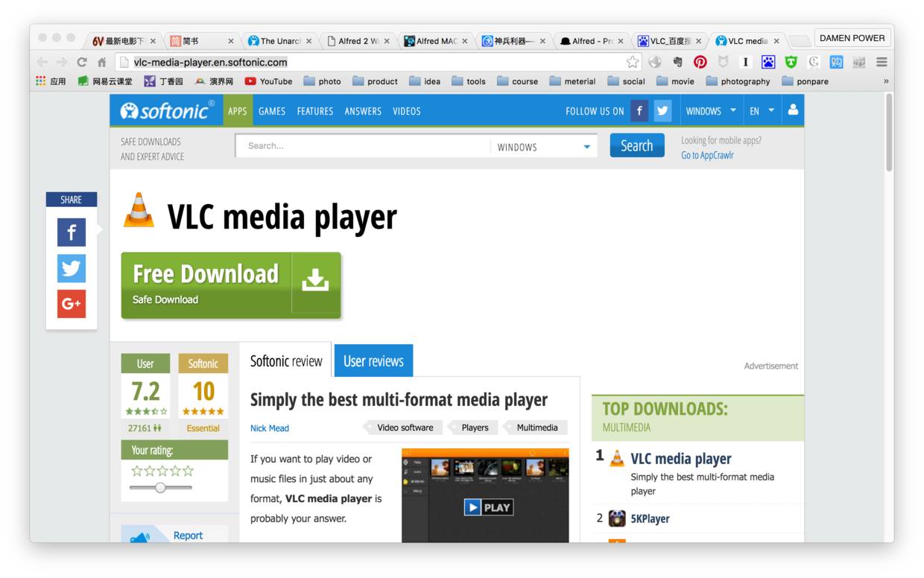
Task: Open the 5KPlayer link in Top Downloads
Action: coord(650,518)
